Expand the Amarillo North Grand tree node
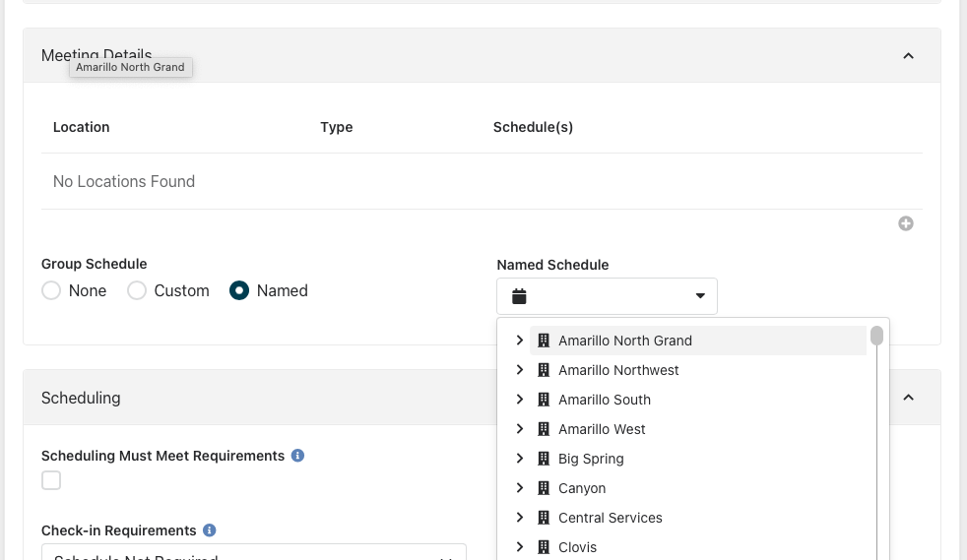 coord(520,341)
